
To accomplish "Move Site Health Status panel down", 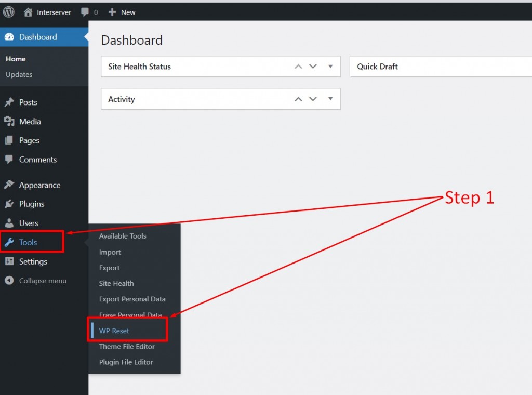I will click(x=313, y=67).
